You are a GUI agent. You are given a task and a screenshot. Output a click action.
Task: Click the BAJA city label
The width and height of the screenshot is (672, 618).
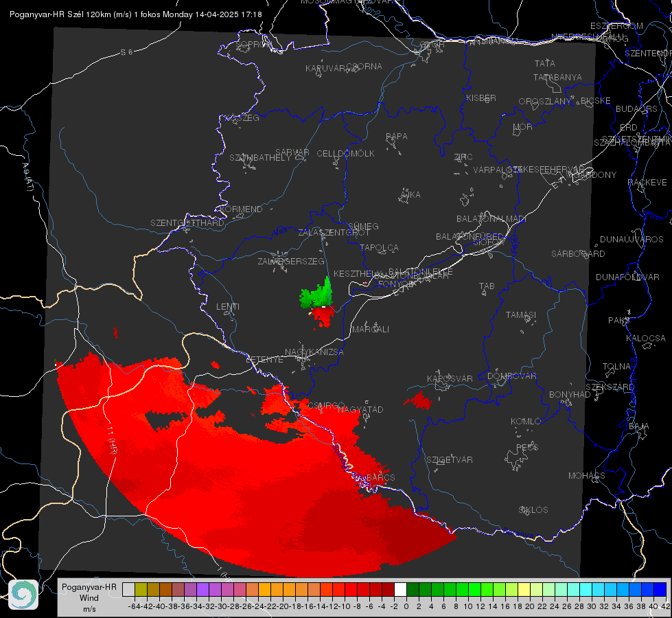(639, 426)
